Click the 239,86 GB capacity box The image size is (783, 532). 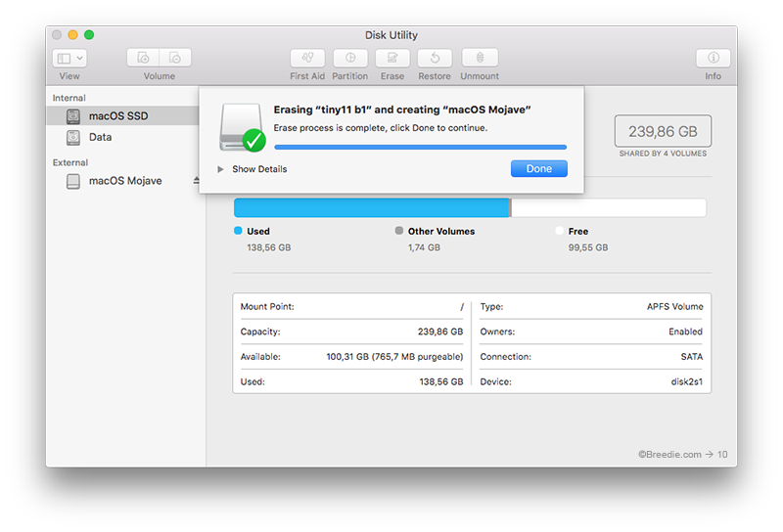[663, 131]
